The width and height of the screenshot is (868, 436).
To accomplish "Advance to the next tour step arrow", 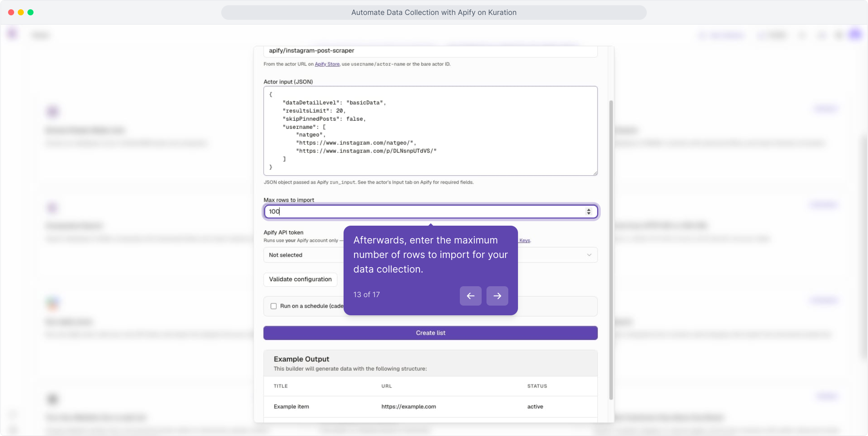I will click(497, 296).
